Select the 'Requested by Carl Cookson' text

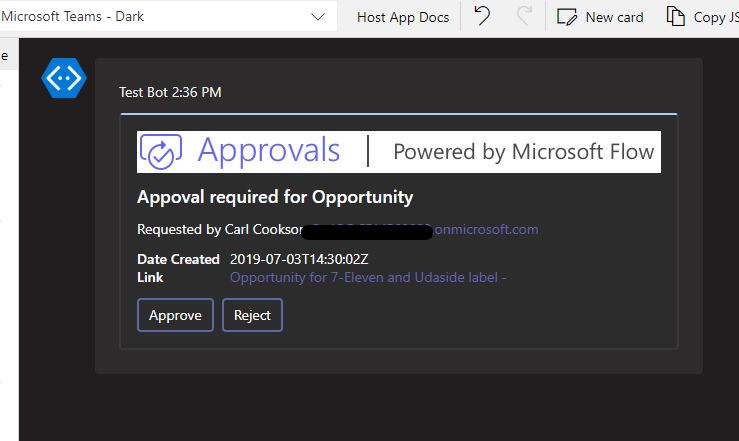(220, 229)
